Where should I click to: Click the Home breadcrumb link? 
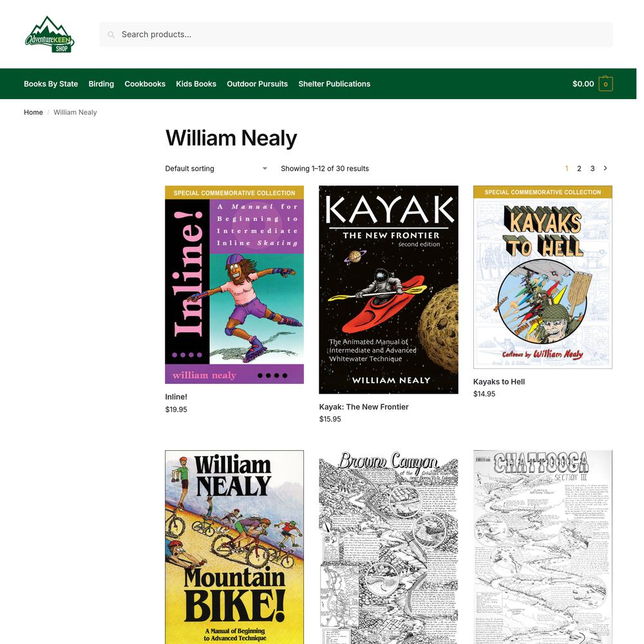33,112
